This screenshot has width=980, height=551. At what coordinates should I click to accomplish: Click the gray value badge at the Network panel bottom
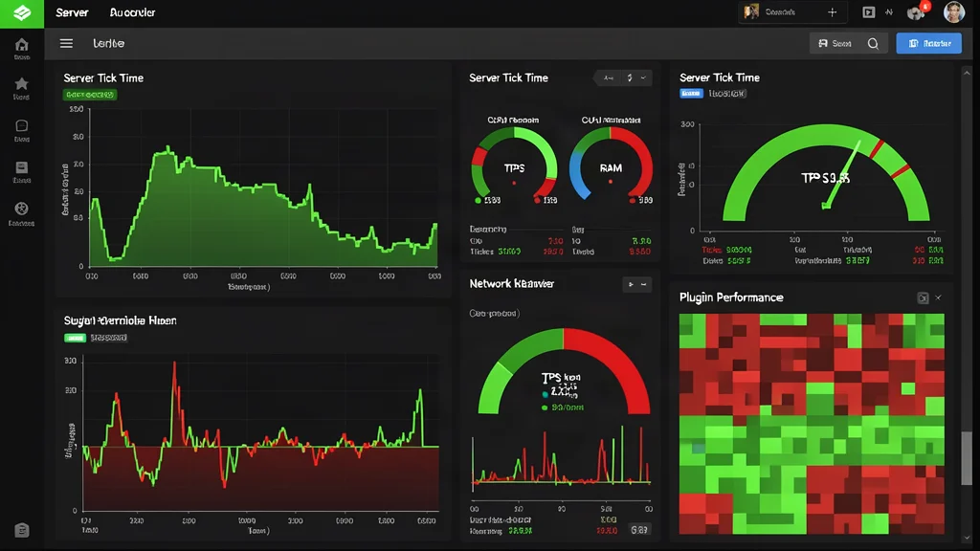[638, 530]
